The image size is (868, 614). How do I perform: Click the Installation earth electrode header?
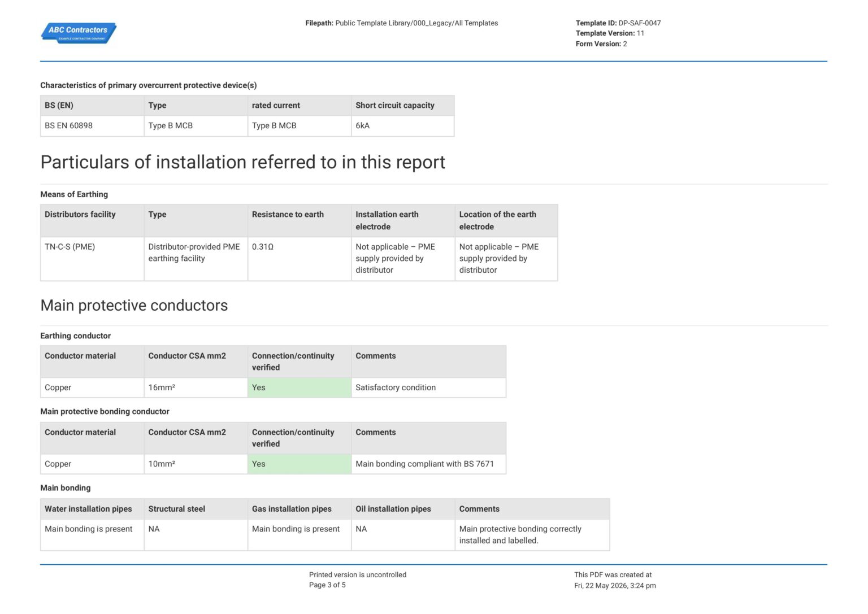[x=402, y=221]
